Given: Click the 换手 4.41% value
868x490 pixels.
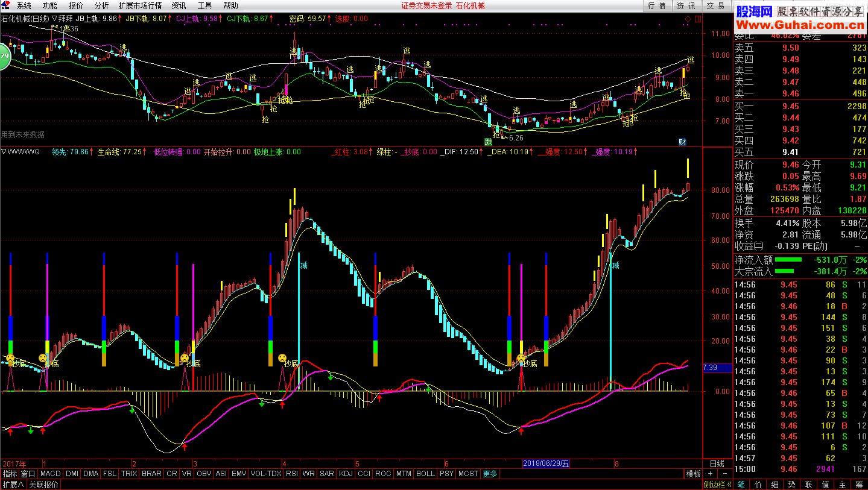Looking at the screenshot, I should point(787,223).
